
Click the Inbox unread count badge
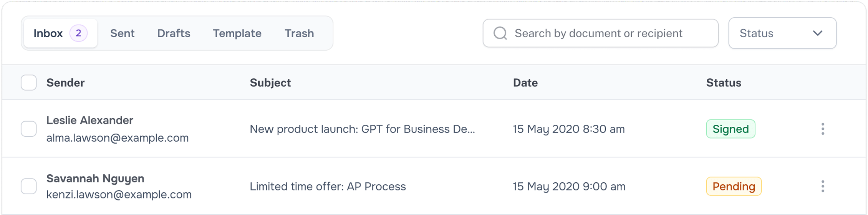point(78,33)
